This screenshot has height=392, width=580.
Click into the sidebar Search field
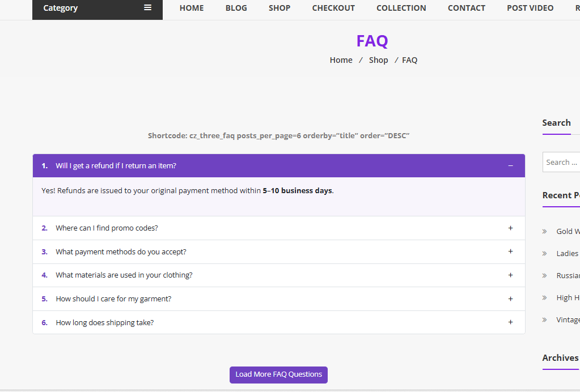(561, 162)
